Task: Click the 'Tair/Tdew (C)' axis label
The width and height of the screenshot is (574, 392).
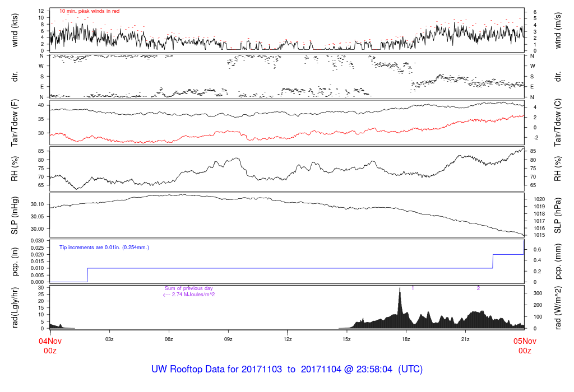Action: (x=558, y=123)
